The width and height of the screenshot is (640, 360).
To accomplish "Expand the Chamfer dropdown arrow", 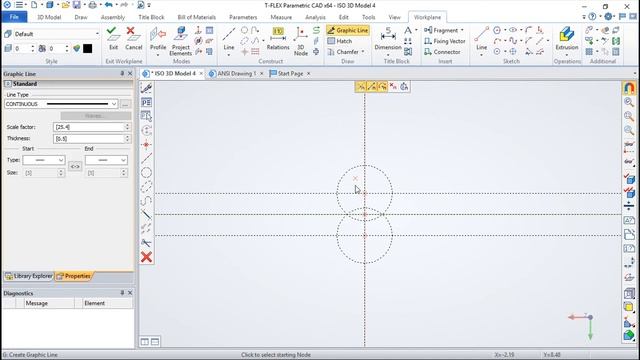I will 363,52.
